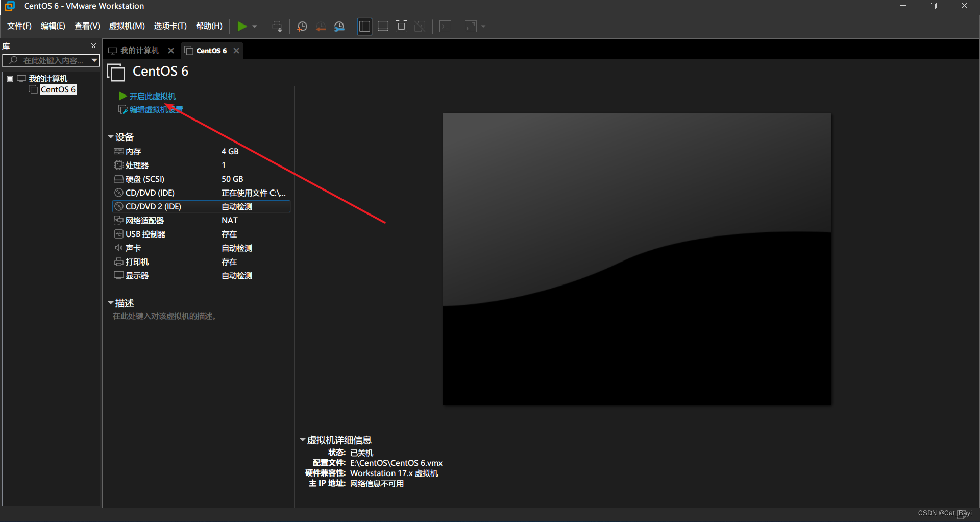Image resolution: width=980 pixels, height=522 pixels.
Task: Click the processor count value 1
Action: (x=224, y=165)
